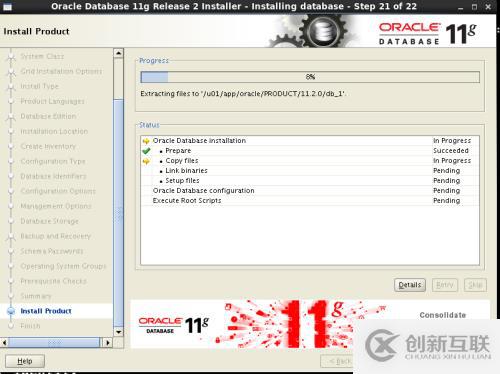This screenshot has width=500, height=374.
Task: Click the vertical scrollbar thumb in step list
Action: pos(118,213)
